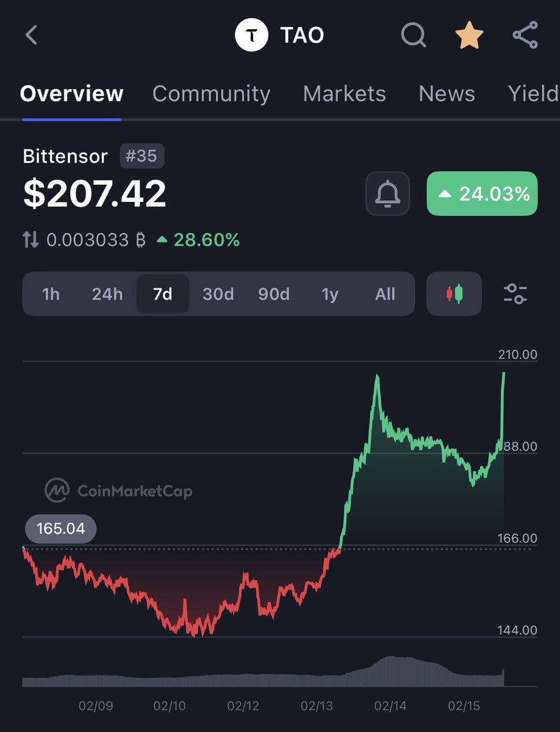Go back with the left chevron arrow
The height and width of the screenshot is (732, 560).
(32, 35)
